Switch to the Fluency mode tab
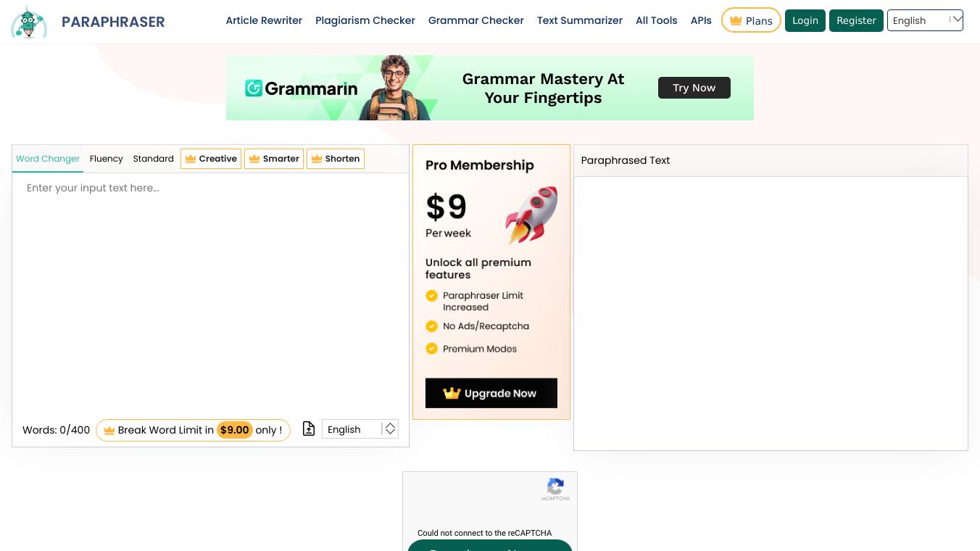Viewport: 980px width, 551px height. coord(107,159)
